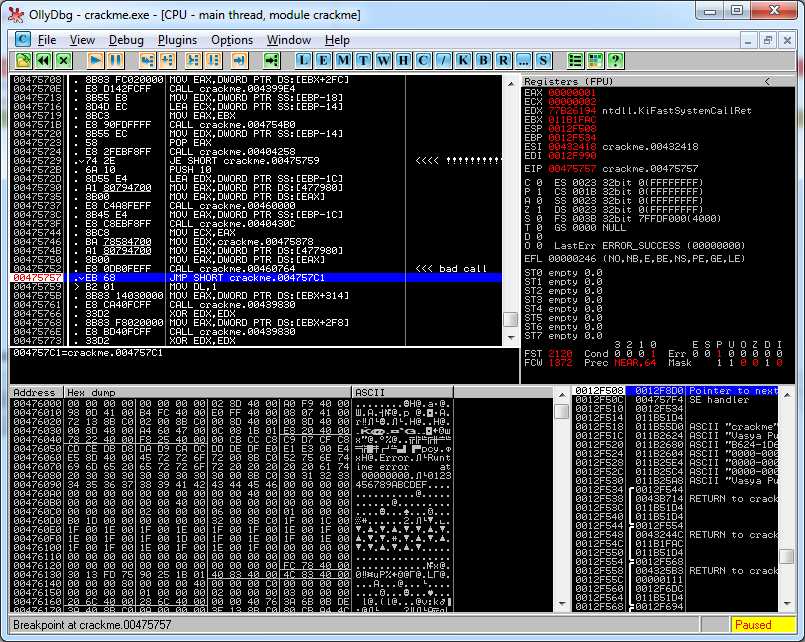Restart the program with the rewind icon

tap(44, 61)
